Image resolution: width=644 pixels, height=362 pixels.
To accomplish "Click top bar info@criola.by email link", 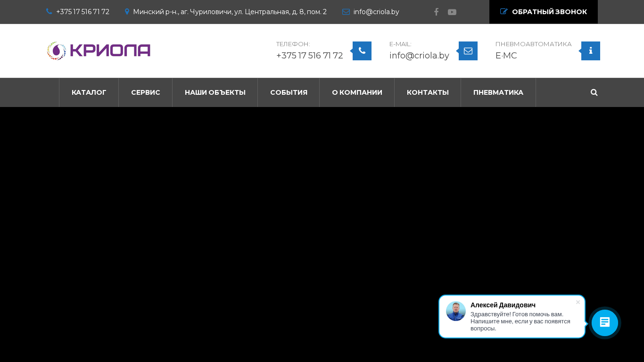I will (x=376, y=12).
